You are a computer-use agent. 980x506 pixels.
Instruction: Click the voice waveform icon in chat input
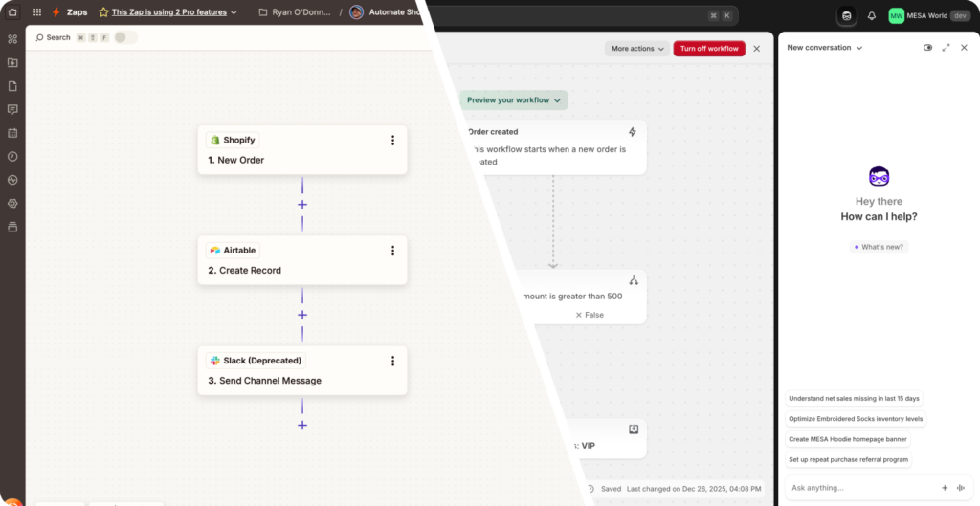click(x=961, y=488)
